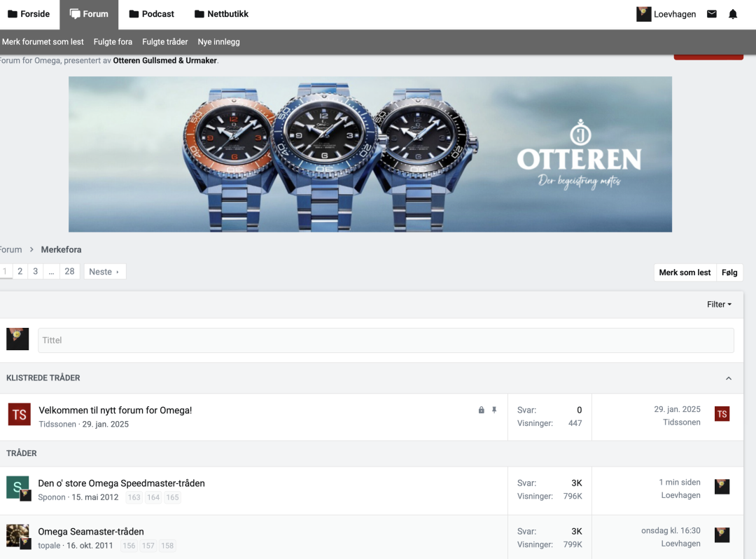756x559 pixels.
Task: Click Loevhagen username in top bar
Action: click(675, 15)
